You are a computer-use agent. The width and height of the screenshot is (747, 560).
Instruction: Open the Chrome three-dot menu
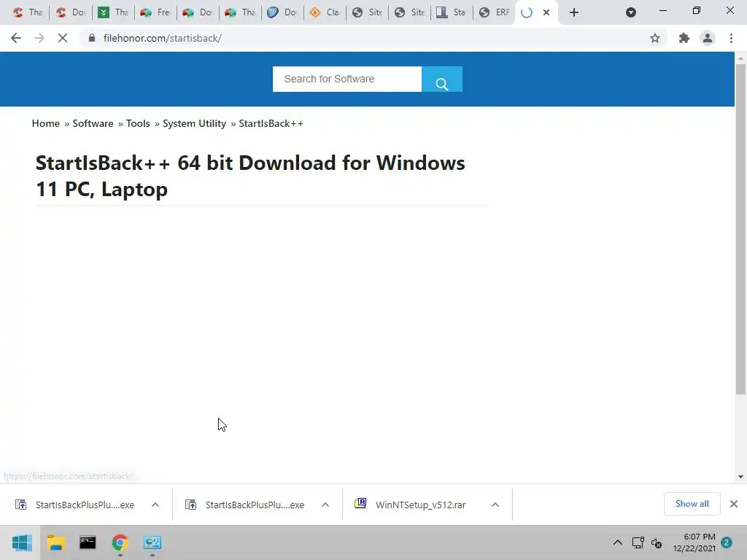[731, 38]
